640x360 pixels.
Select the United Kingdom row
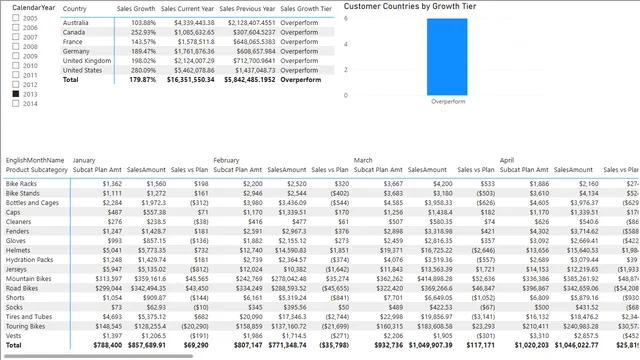(198, 60)
